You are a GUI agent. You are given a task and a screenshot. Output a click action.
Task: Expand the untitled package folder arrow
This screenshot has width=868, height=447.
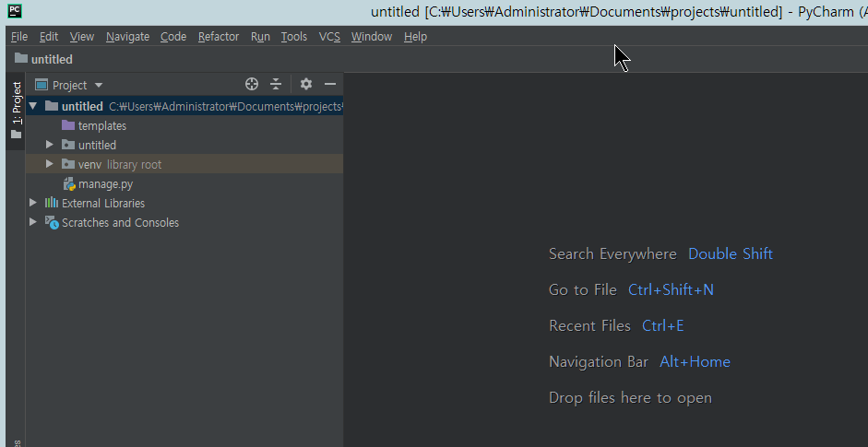(49, 145)
